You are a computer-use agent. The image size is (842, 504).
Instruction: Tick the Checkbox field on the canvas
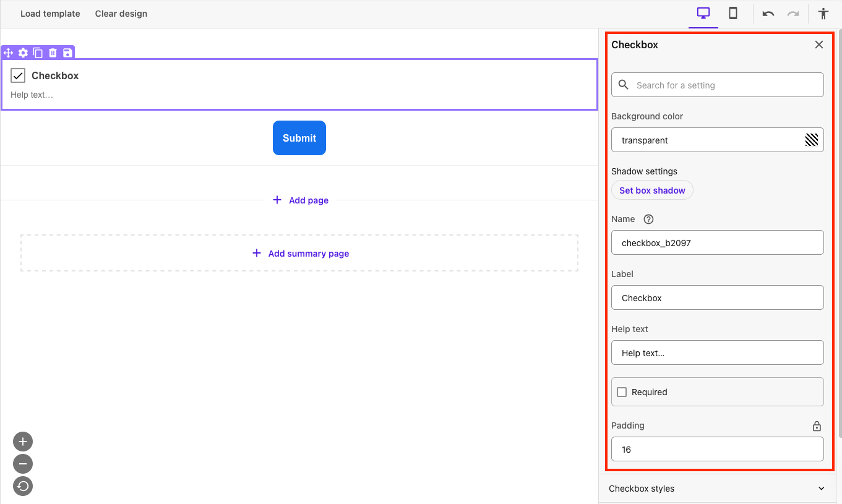coord(17,75)
